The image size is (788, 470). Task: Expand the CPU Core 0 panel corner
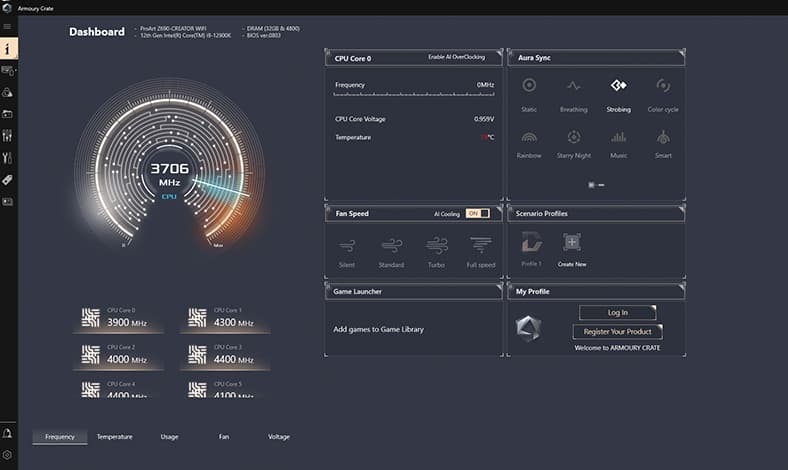(x=499, y=52)
